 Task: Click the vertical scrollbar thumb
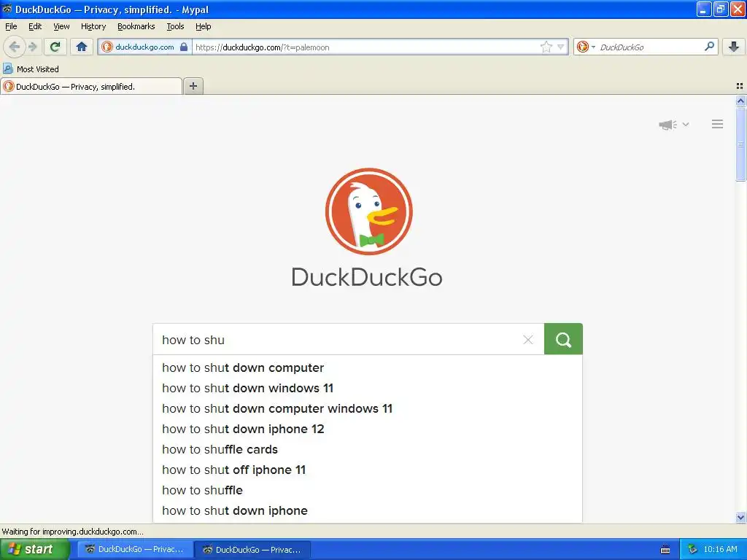click(740, 144)
